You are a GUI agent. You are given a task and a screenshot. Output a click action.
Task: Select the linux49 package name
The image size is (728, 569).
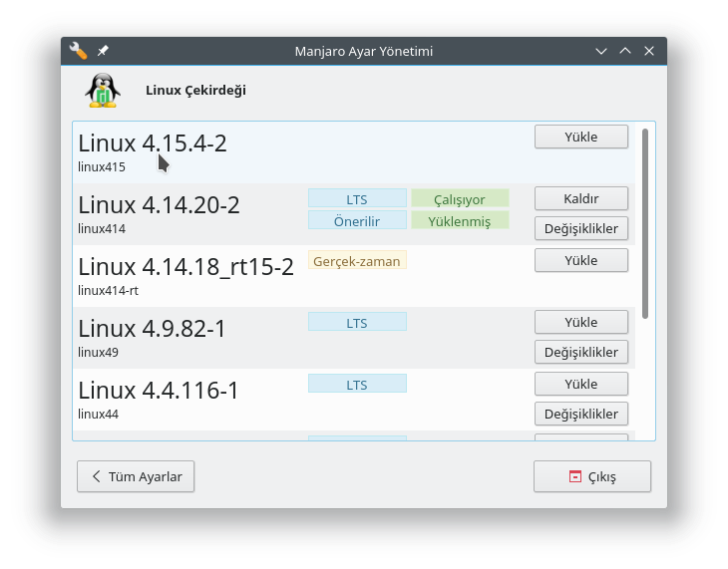(98, 352)
